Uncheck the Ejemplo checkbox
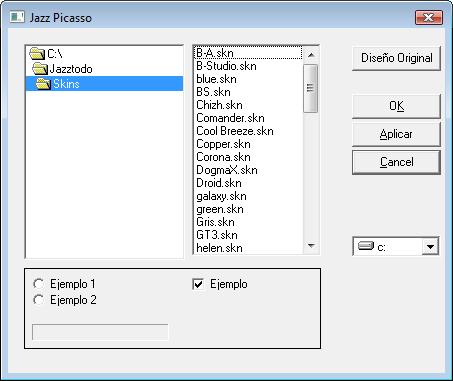This screenshot has height=381, width=453. (198, 284)
